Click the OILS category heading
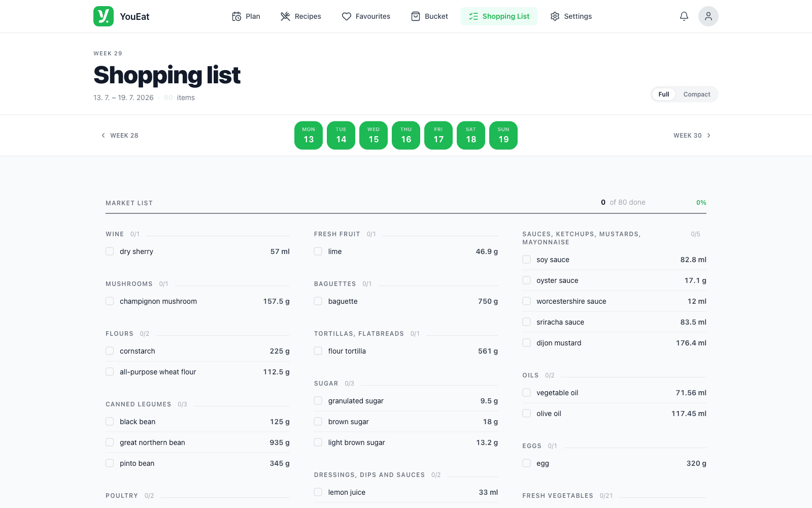812x508 pixels. 530,375
